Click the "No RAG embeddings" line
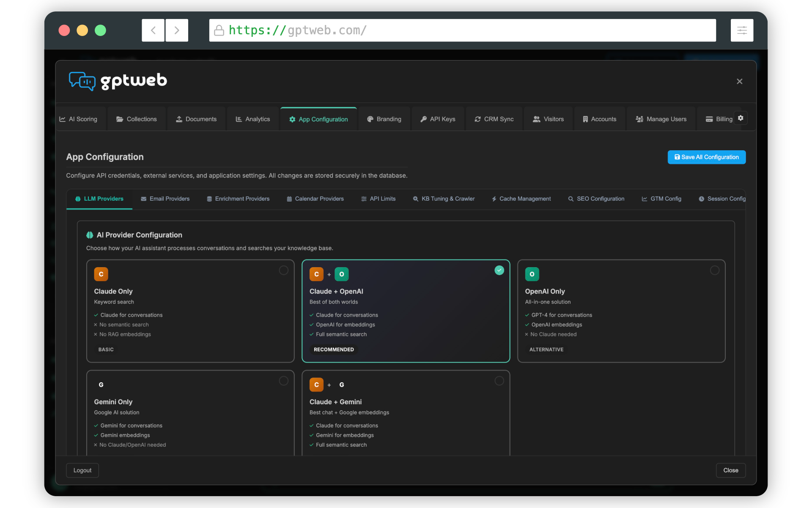 point(122,334)
